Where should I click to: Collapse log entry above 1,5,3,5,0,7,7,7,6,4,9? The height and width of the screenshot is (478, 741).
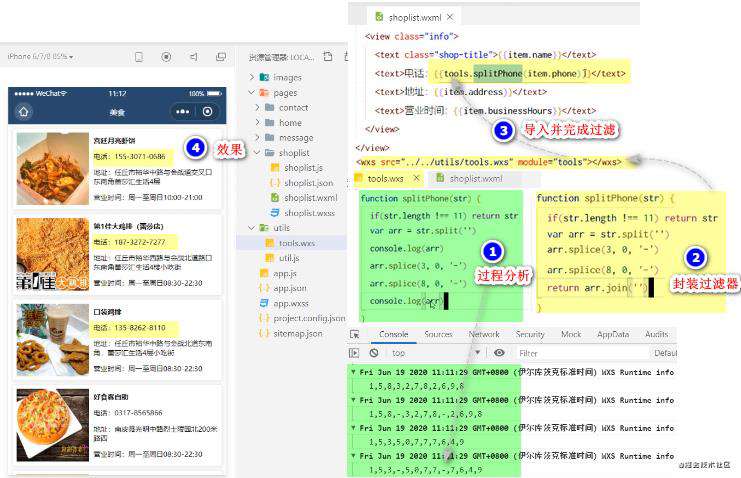point(353,428)
